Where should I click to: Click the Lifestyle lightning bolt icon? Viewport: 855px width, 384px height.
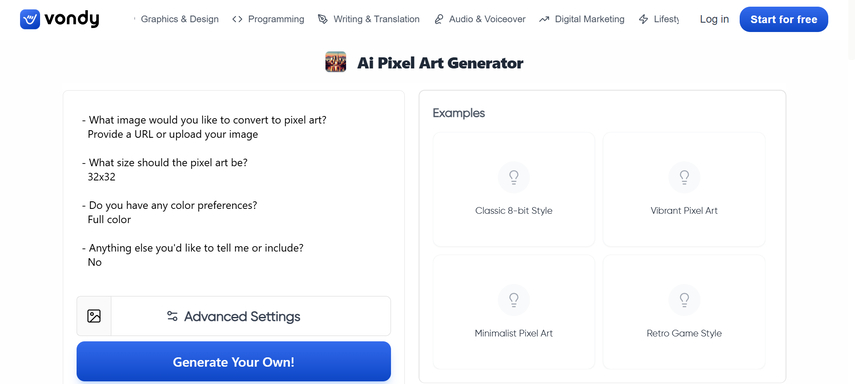click(x=643, y=19)
